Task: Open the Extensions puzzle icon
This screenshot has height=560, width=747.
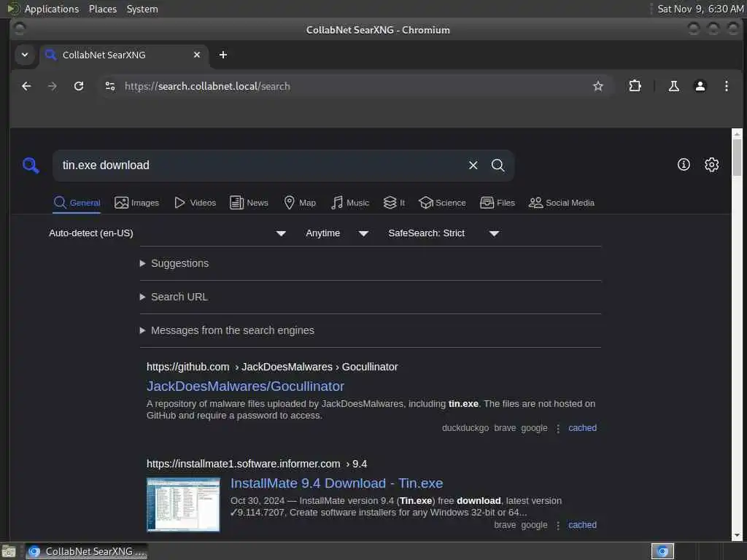Action: [x=635, y=86]
